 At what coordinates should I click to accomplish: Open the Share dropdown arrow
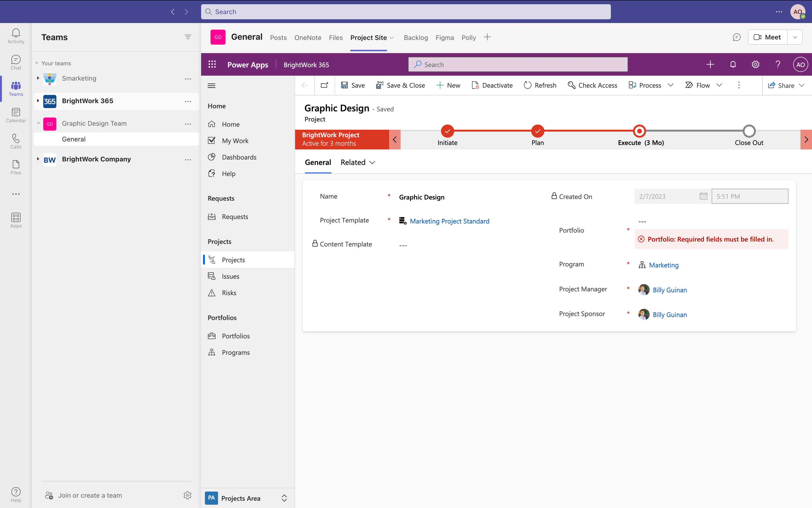tap(802, 85)
